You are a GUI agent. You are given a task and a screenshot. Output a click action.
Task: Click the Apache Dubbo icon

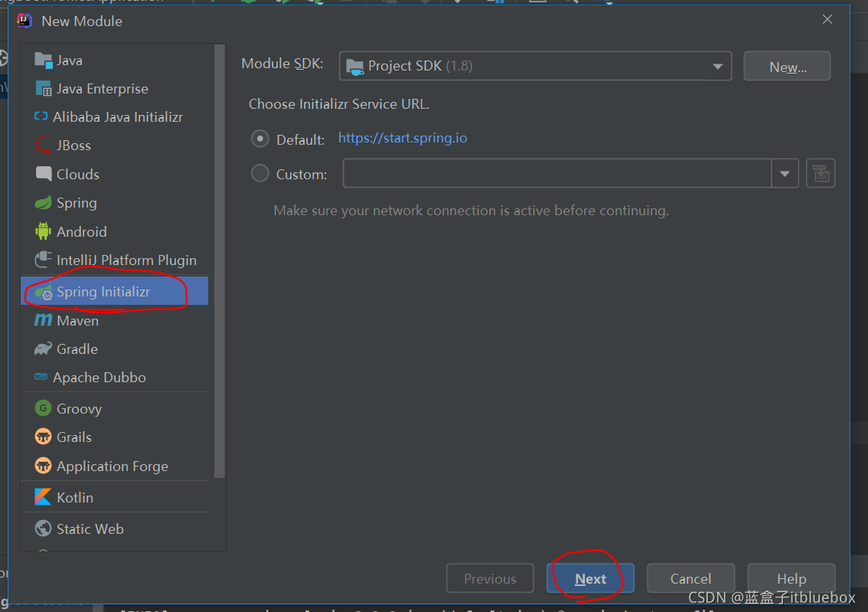[x=41, y=377]
